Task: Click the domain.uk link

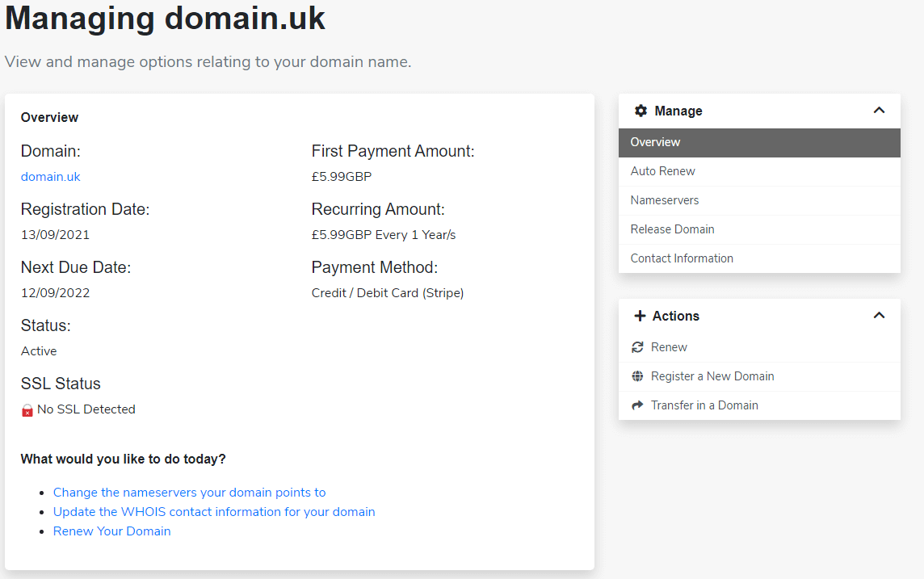Action: coord(50,176)
